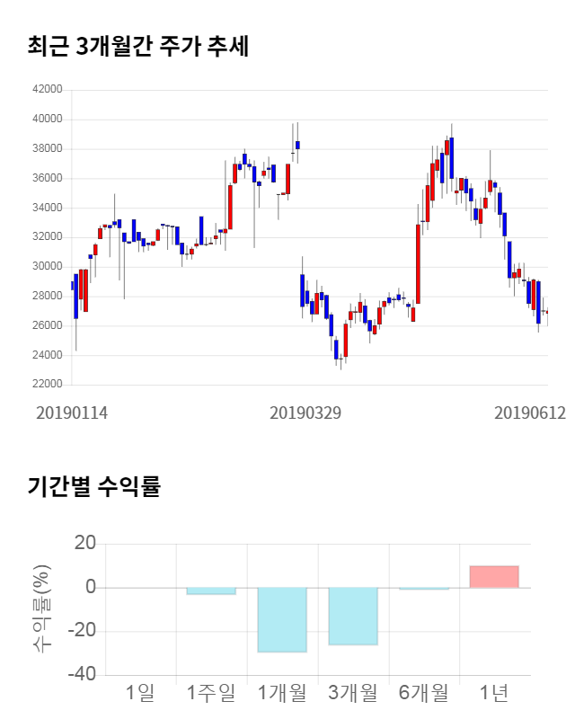Click the 20190329 middle date label
Viewport: 575px width, 728px height.
[x=305, y=413]
